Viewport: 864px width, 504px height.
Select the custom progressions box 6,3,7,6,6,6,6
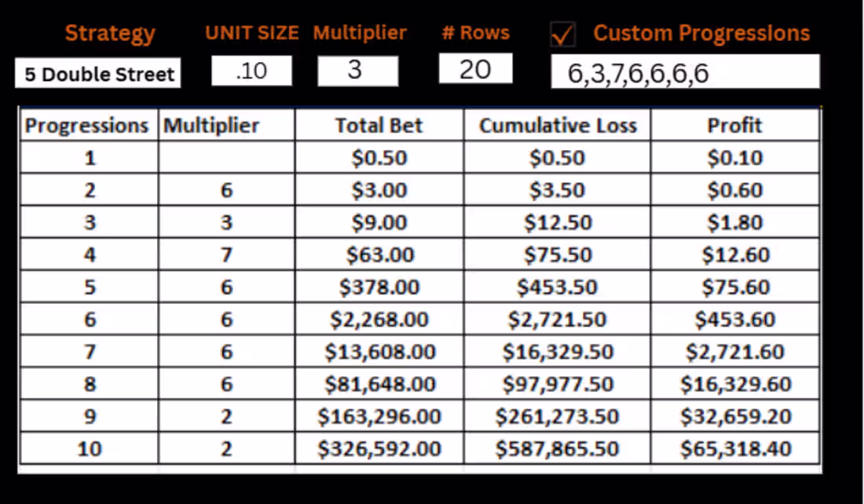coord(686,71)
